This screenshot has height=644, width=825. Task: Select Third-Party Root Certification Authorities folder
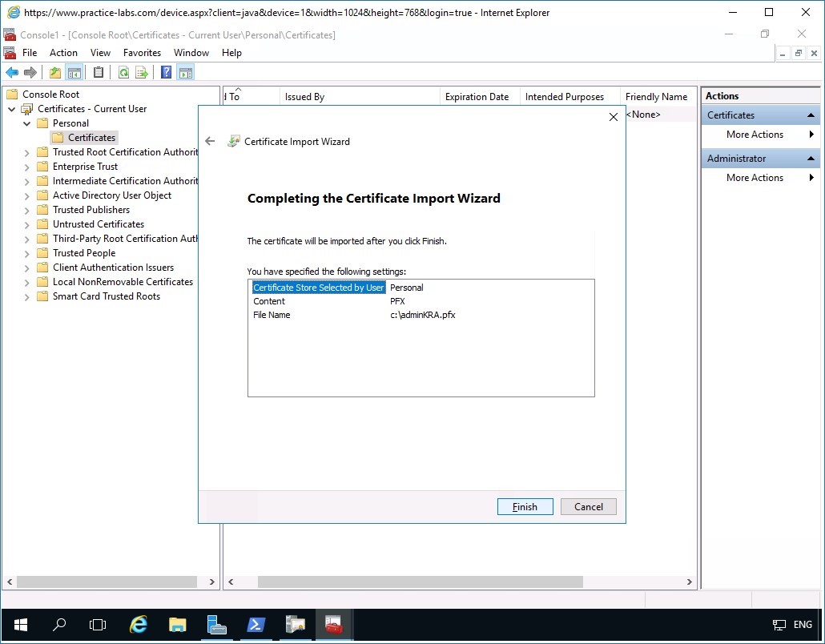click(125, 239)
